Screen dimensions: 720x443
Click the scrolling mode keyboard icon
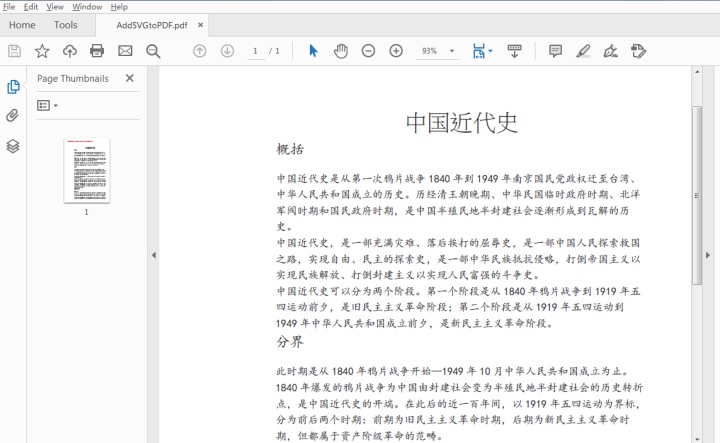click(514, 50)
